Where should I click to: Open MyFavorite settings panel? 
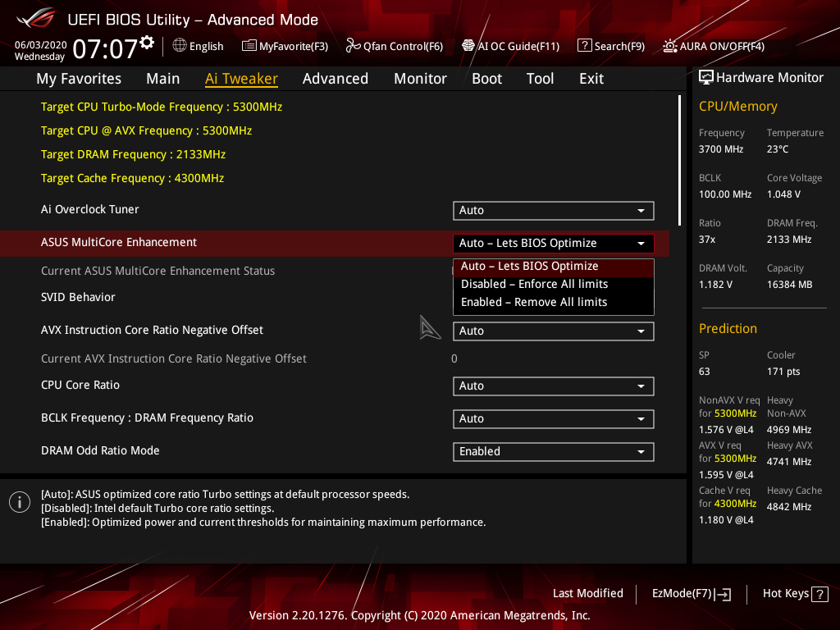(285, 46)
